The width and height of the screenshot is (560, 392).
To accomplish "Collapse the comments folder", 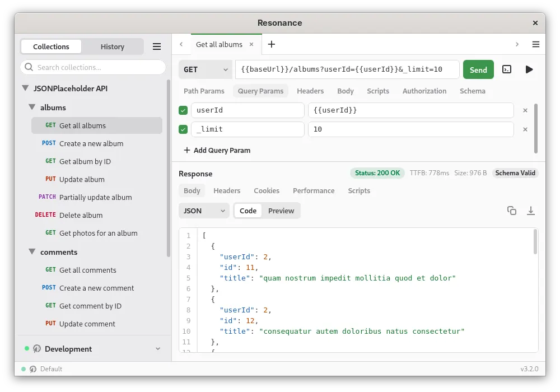I will tap(32, 251).
